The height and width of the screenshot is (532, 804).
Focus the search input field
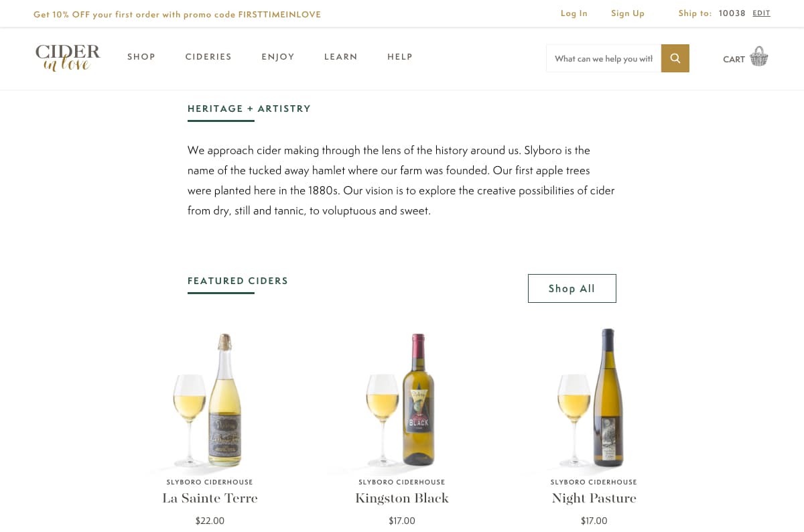click(x=603, y=58)
